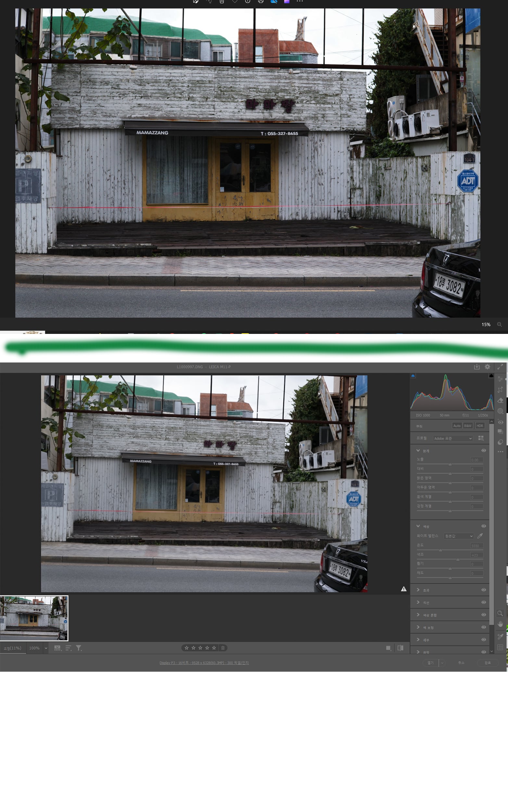This screenshot has width=508, height=812.
Task: Open more image settings (three dots)
Action: click(x=500, y=451)
